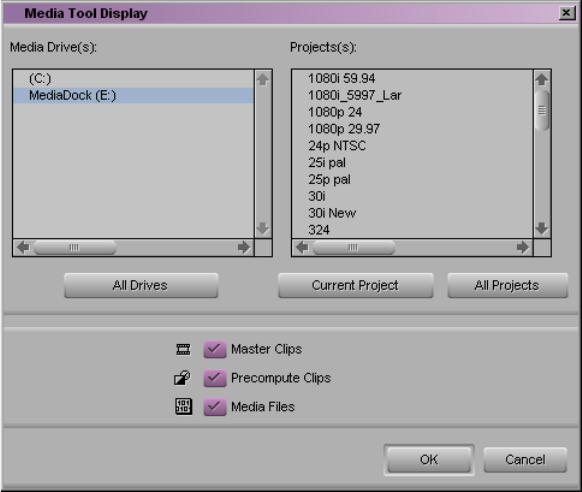
Task: Choose the Current Project button
Action: (x=356, y=285)
